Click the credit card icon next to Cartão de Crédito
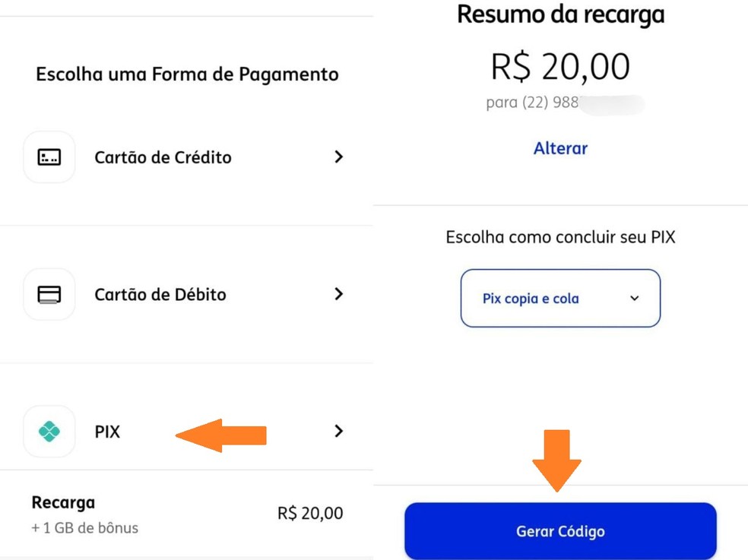 pyautogui.click(x=49, y=157)
